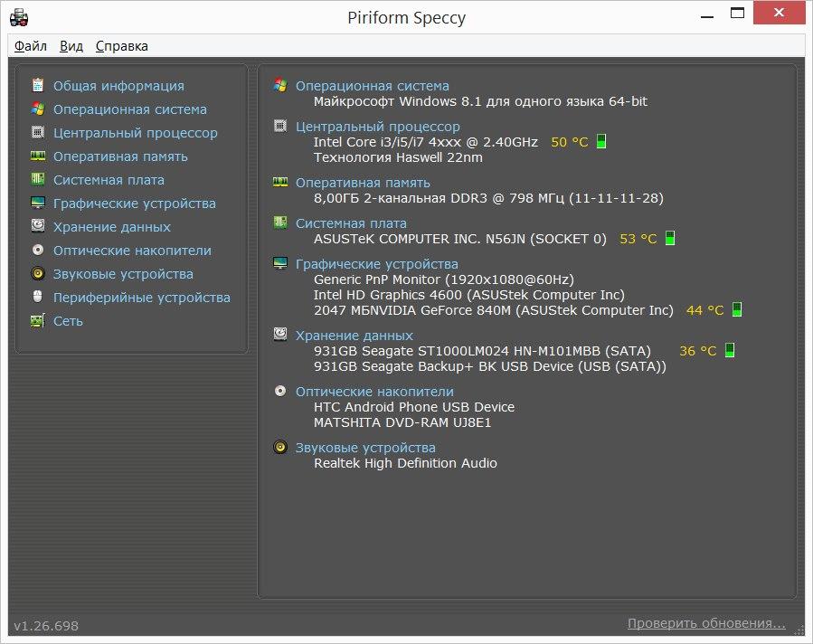This screenshot has height=644, width=813.
Task: Click the Speccy app icon in title bar
Action: click(19, 17)
